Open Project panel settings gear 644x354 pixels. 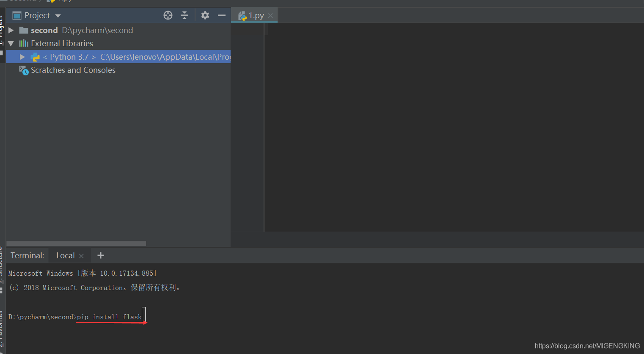[205, 15]
